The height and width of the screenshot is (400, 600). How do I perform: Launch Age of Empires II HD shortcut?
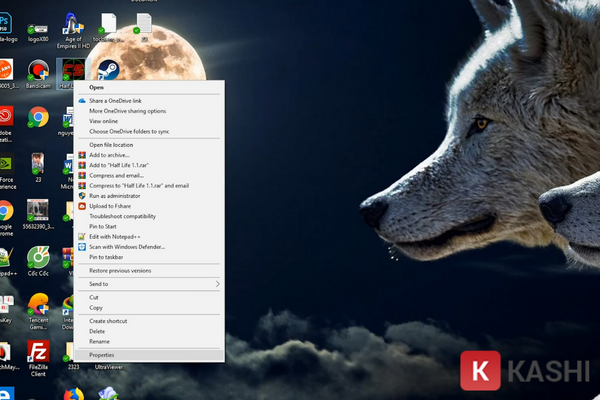(x=72, y=24)
